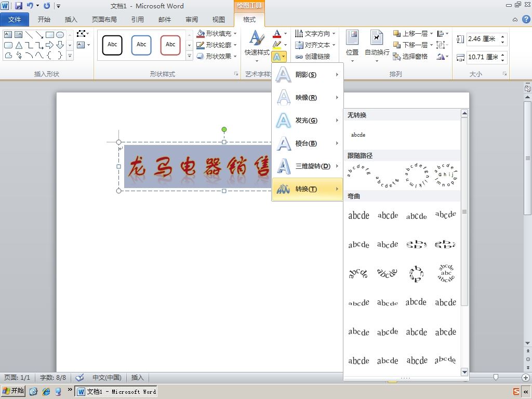Apply the blue outline Abc shape style
The width and height of the screenshot is (532, 399).
[141, 45]
